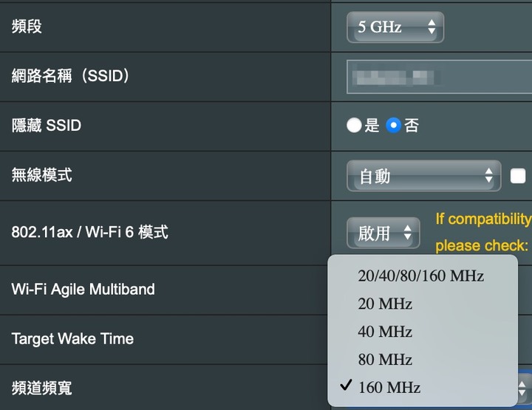This screenshot has width=532, height=410.
Task: Open the 無線模式 自動 dropdown
Action: point(424,176)
